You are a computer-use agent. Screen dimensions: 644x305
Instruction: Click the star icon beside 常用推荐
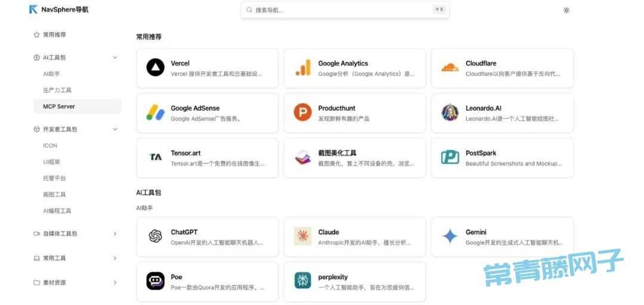pyautogui.click(x=36, y=35)
